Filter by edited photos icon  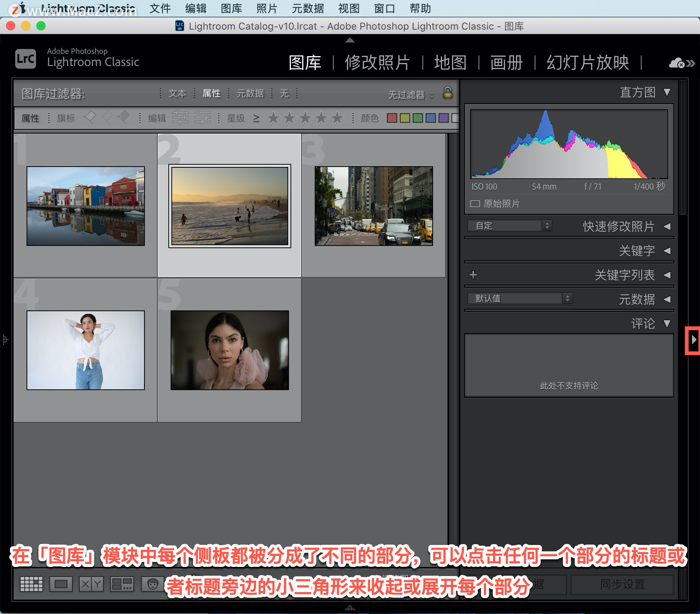[x=180, y=118]
